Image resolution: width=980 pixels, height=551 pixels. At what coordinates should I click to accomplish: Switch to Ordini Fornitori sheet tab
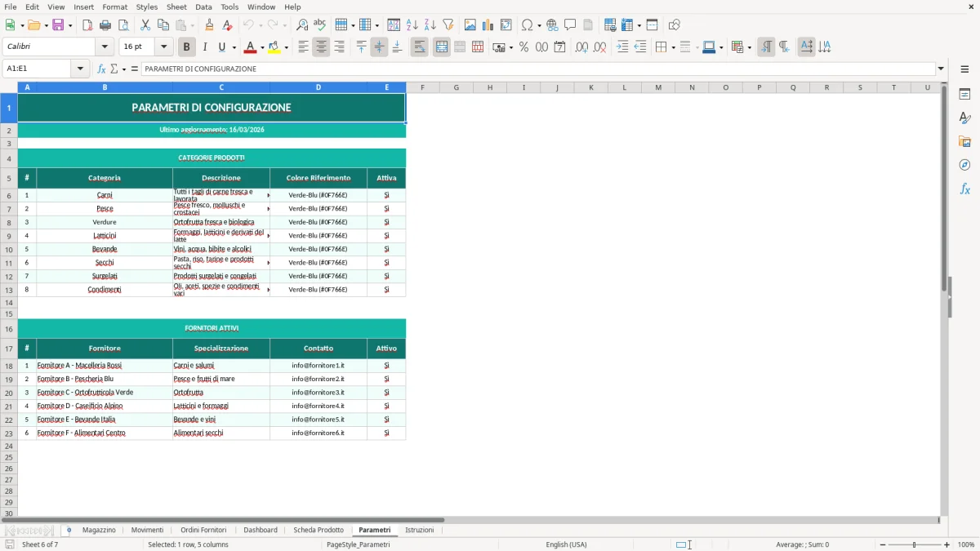203,530
